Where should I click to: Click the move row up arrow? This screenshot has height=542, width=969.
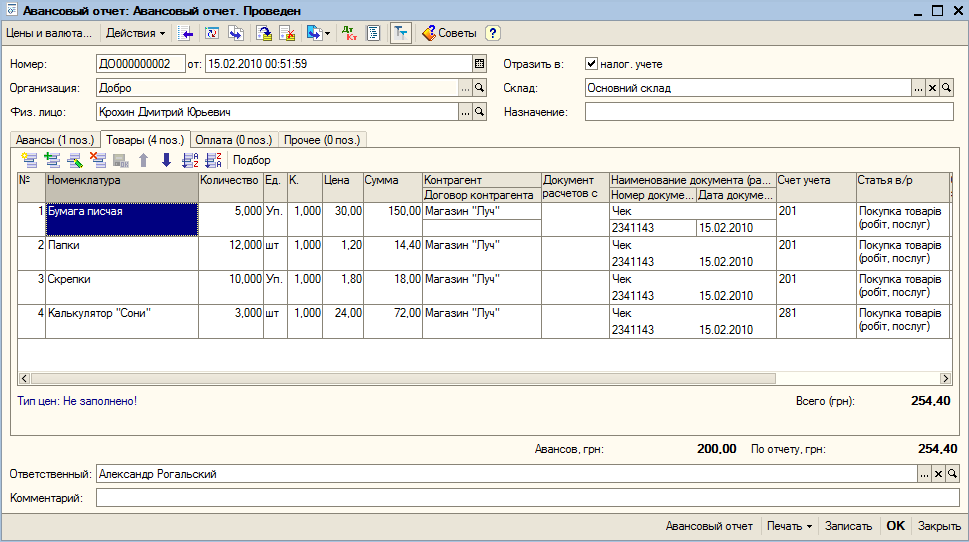[143, 160]
